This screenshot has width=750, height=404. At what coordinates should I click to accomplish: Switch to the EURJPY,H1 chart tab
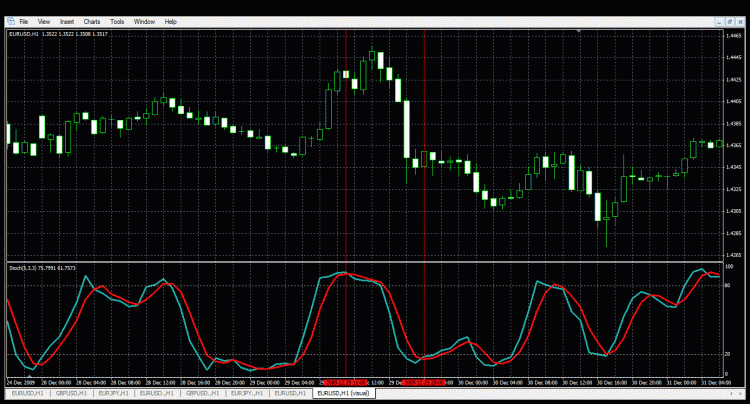point(113,393)
